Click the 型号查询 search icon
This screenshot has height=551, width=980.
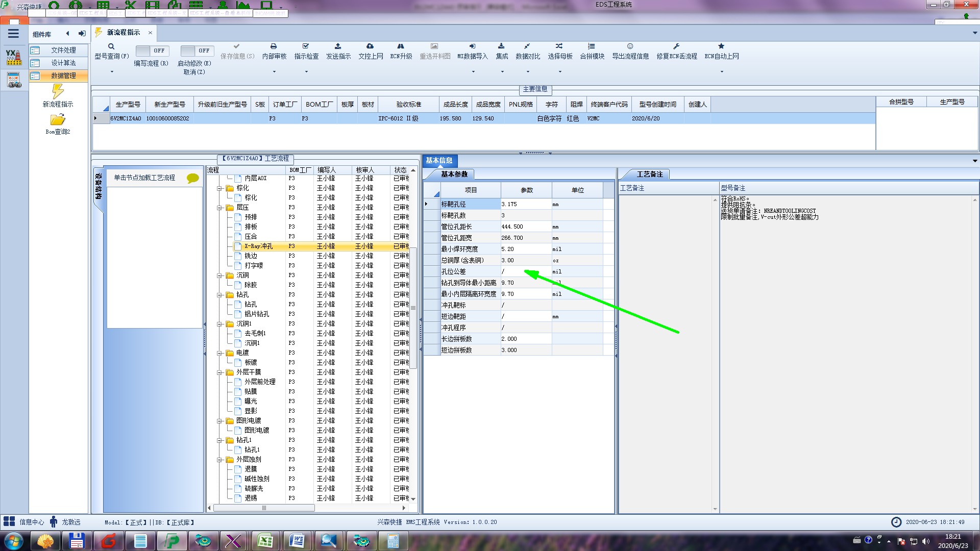(x=111, y=46)
